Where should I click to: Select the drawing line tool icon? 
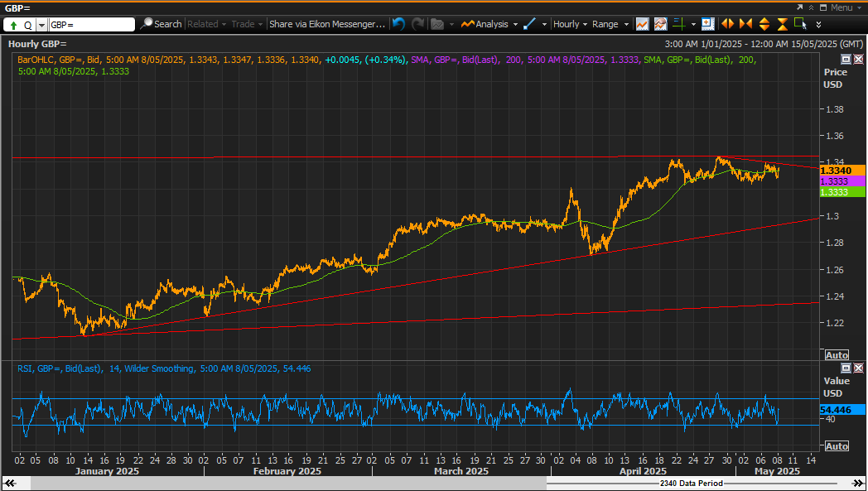pyautogui.click(x=529, y=24)
